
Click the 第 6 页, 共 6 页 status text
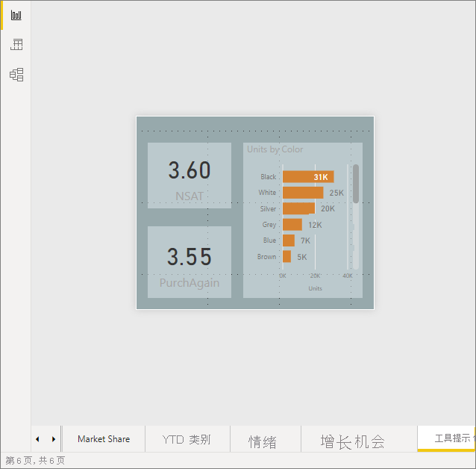pos(35,461)
